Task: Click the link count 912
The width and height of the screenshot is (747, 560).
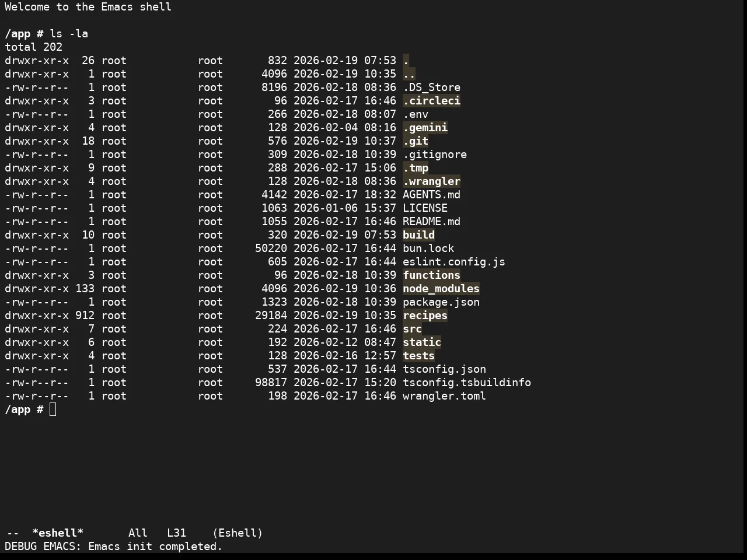Action: [x=85, y=316]
